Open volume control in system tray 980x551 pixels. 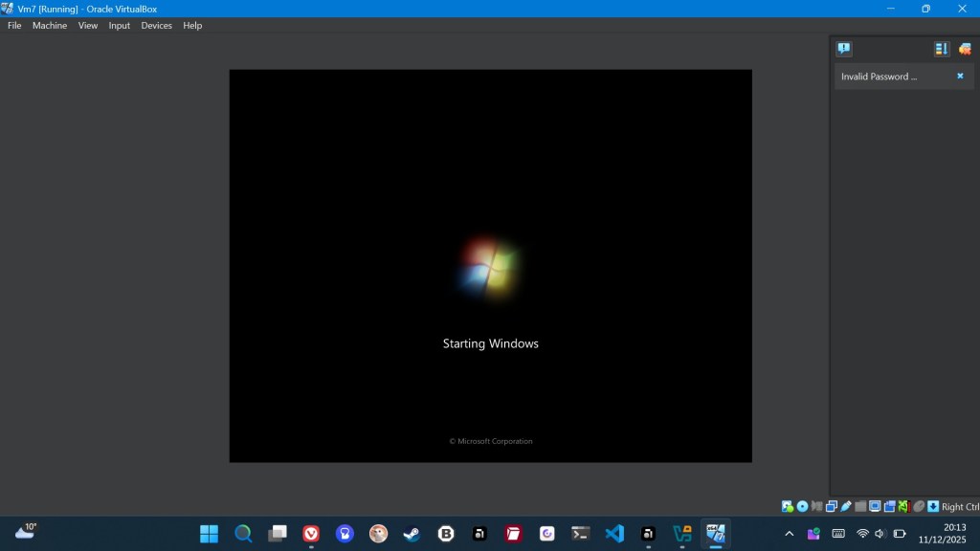point(880,534)
